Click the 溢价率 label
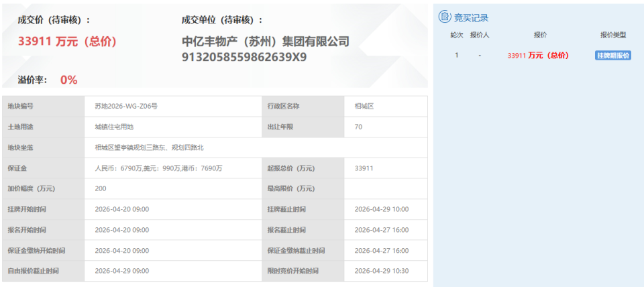The width and height of the screenshot is (644, 287). [32, 80]
